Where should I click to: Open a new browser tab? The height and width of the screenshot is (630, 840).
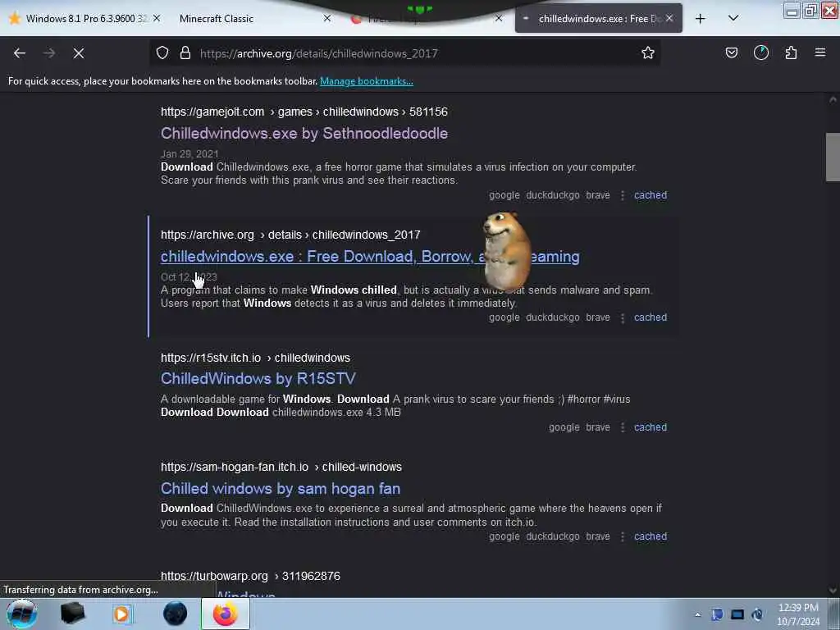tap(701, 19)
